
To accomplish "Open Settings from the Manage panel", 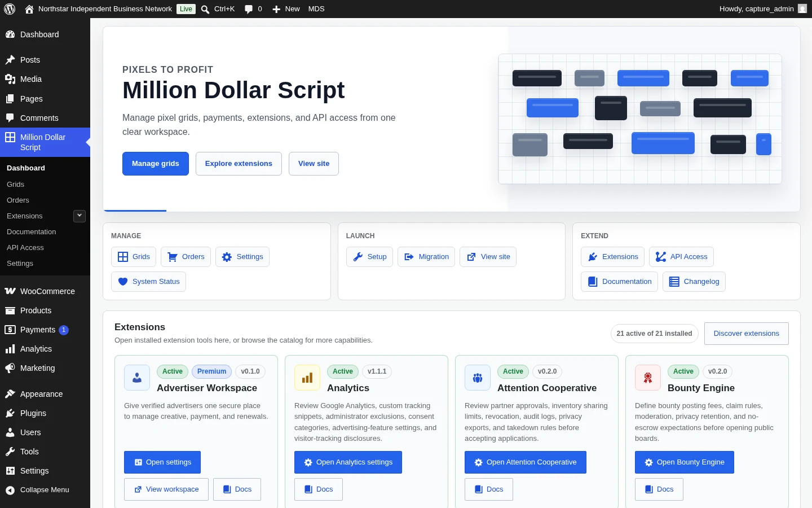I will [242, 257].
